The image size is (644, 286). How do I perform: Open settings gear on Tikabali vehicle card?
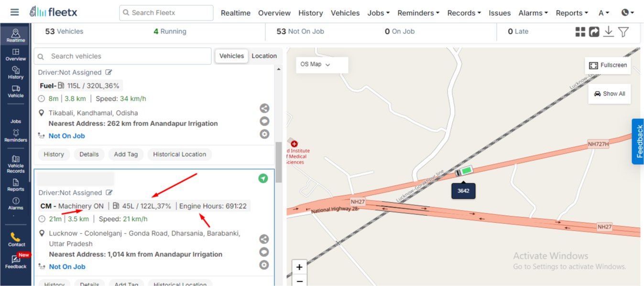pos(264,134)
